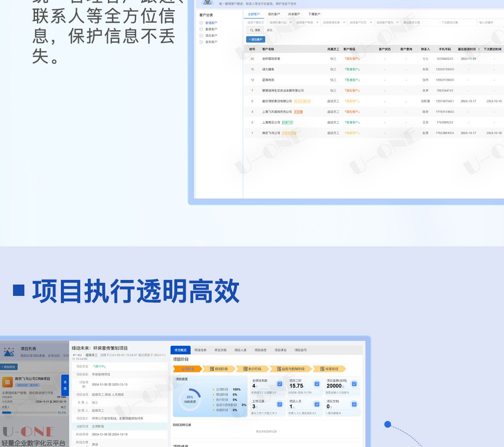Click the 项目文档 card icon
Screen dimensions: 504x447
[354, 404]
